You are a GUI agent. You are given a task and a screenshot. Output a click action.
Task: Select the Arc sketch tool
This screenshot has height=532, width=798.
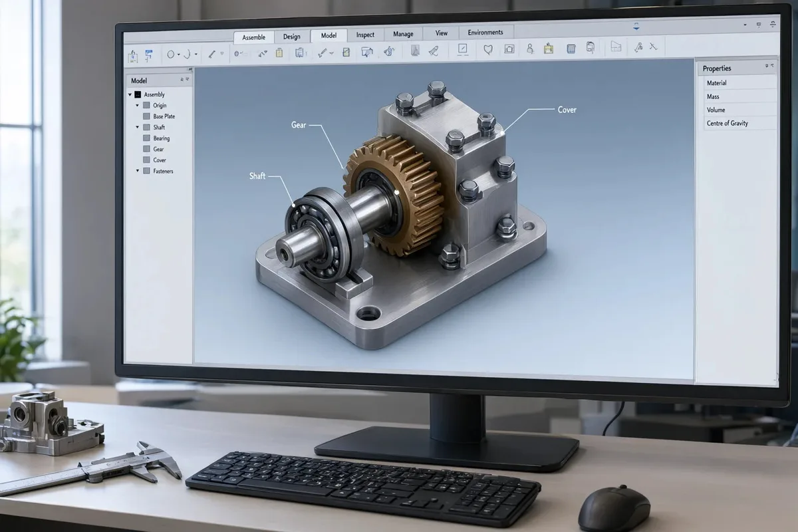[188, 54]
